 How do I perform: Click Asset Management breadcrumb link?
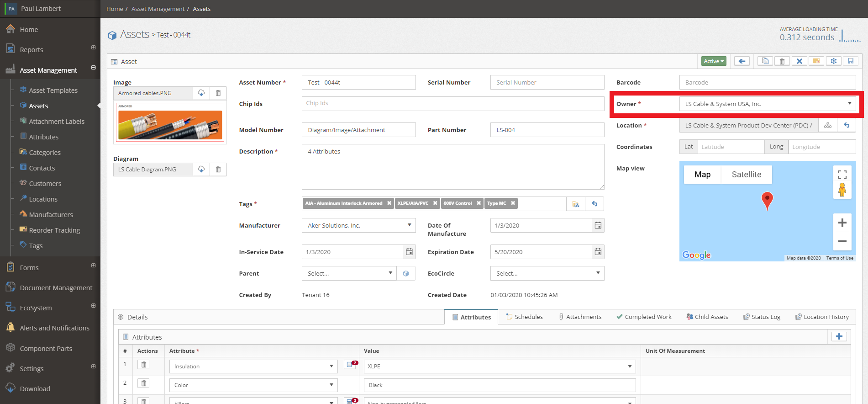coord(158,9)
